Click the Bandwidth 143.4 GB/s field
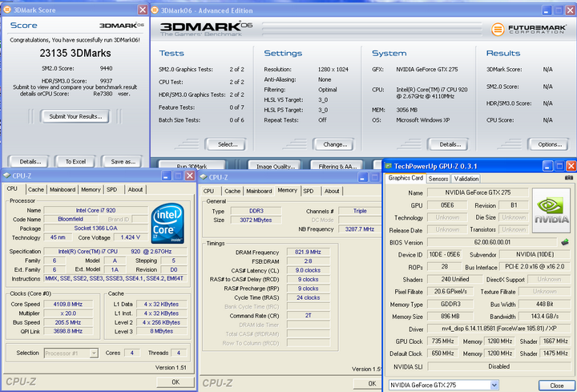Viewport: 577px width, 392px height. click(x=545, y=316)
